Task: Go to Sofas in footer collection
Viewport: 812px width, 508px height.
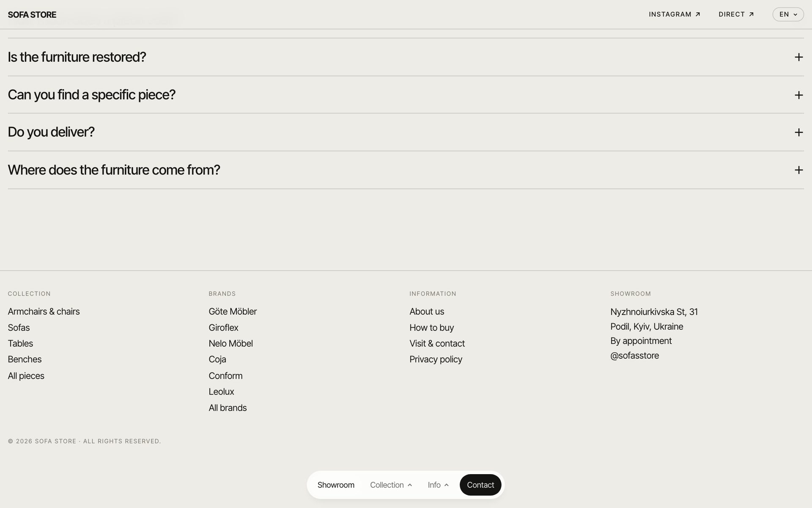Action: 19,328
